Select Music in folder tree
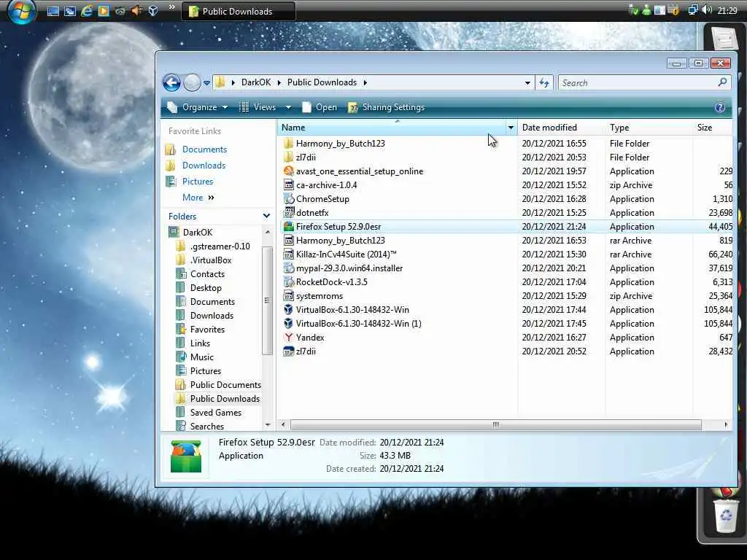The width and height of the screenshot is (747, 560). [x=201, y=357]
